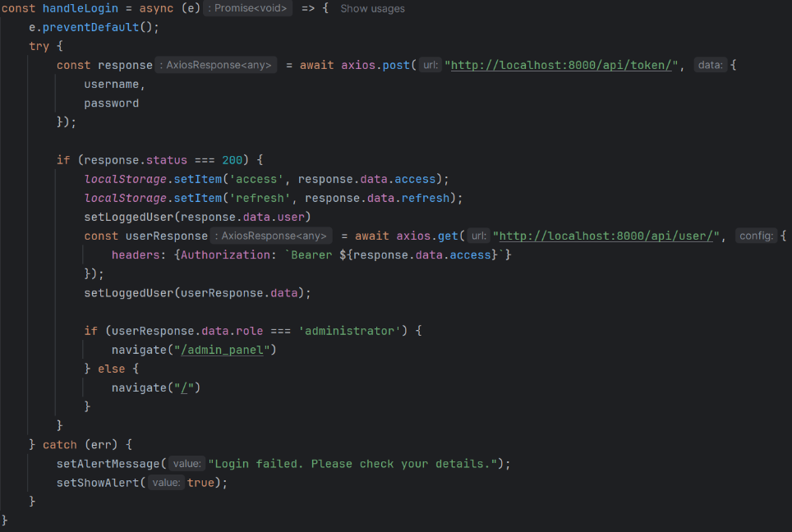This screenshot has width=792, height=532.
Task: Place cursor on the catch keyword
Action: [59, 444]
